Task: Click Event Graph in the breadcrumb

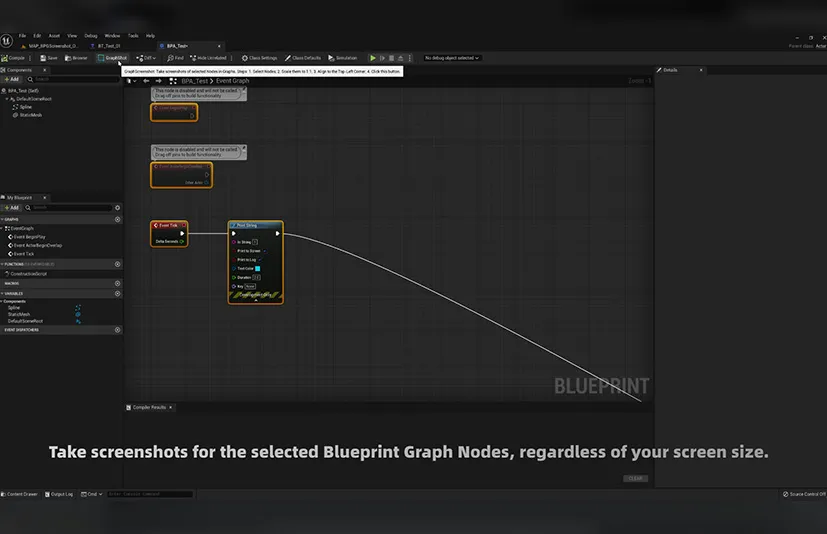Action: coord(233,81)
